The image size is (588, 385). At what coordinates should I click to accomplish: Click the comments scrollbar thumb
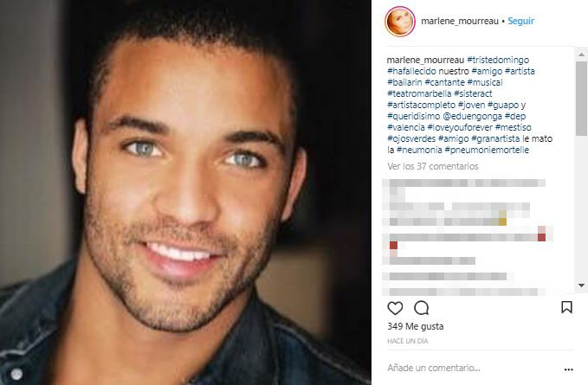coord(581,98)
